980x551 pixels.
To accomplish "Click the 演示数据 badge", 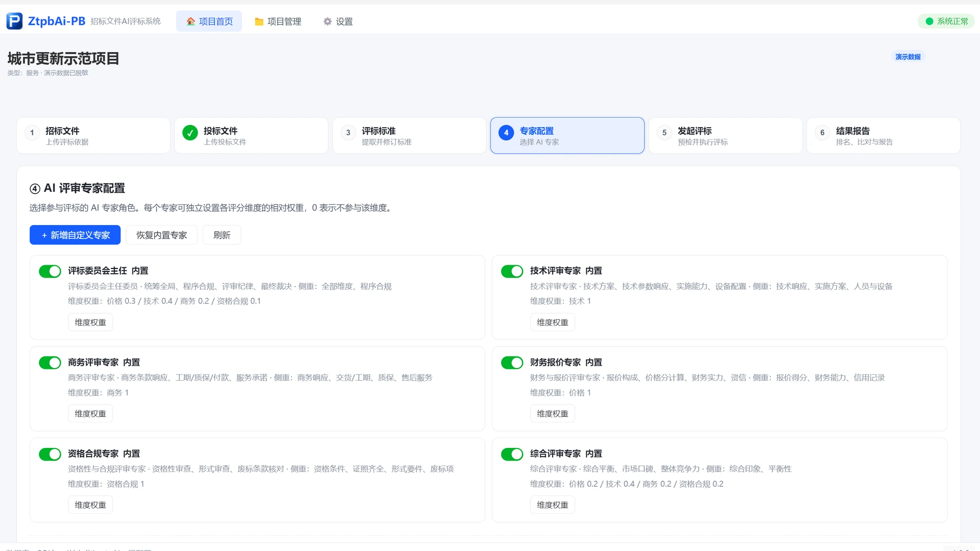I will coord(908,57).
